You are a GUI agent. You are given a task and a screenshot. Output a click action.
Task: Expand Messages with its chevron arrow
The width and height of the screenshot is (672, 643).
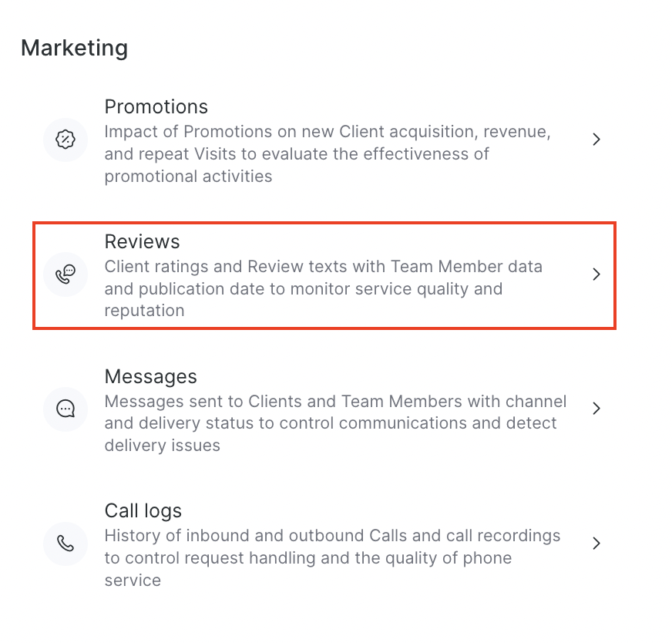pyautogui.click(x=596, y=409)
